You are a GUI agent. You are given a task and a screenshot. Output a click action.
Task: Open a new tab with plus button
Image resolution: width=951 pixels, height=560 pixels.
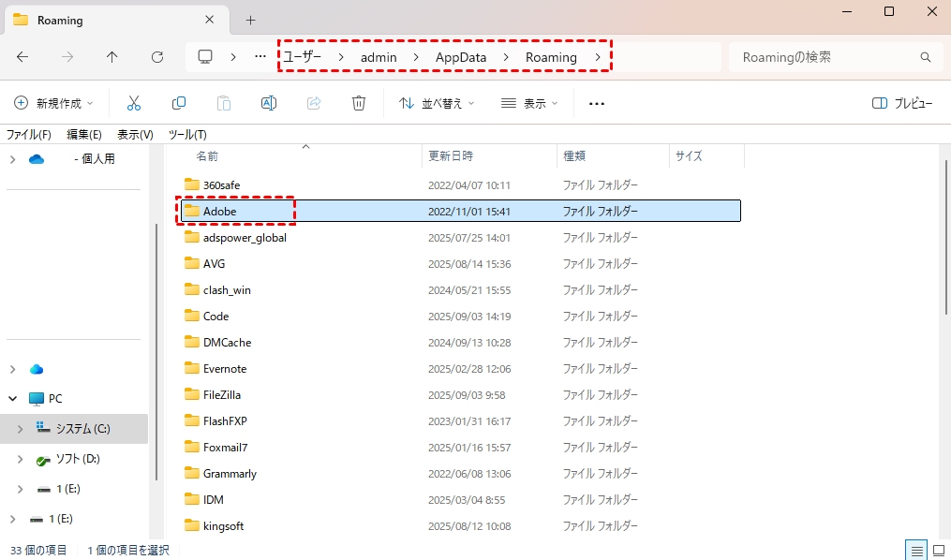(x=250, y=20)
